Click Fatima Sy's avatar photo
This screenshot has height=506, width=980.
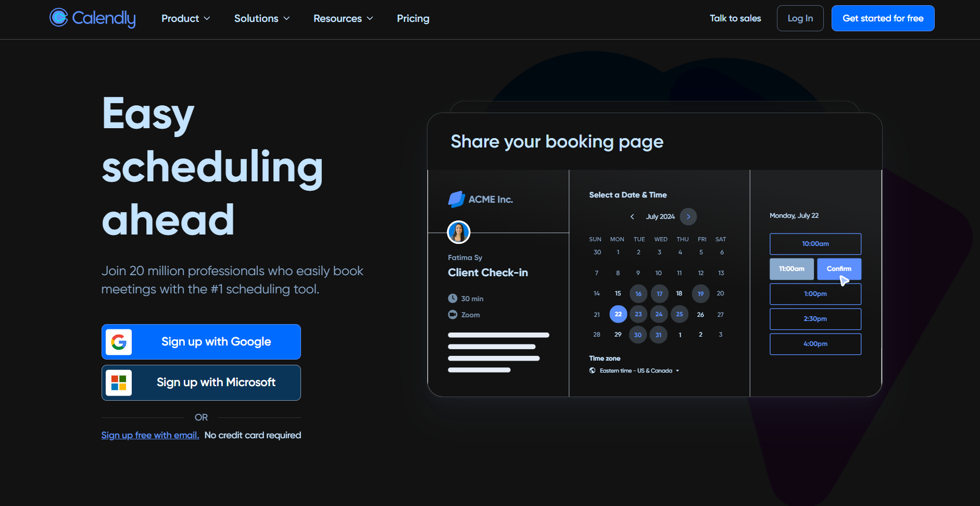tap(459, 232)
